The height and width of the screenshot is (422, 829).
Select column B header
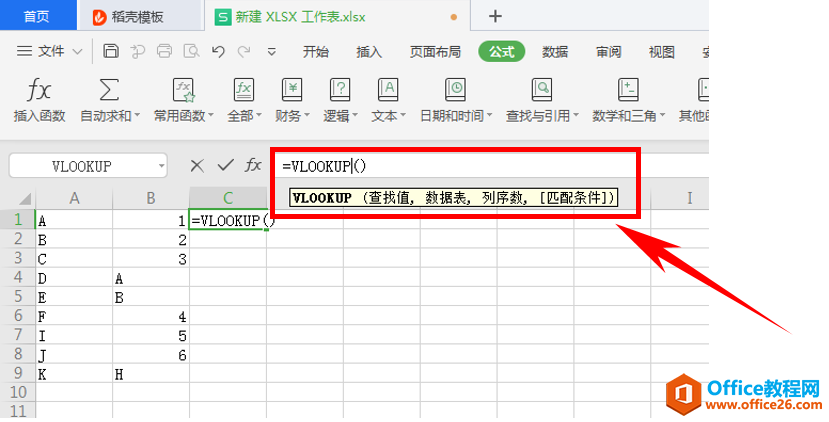151,198
